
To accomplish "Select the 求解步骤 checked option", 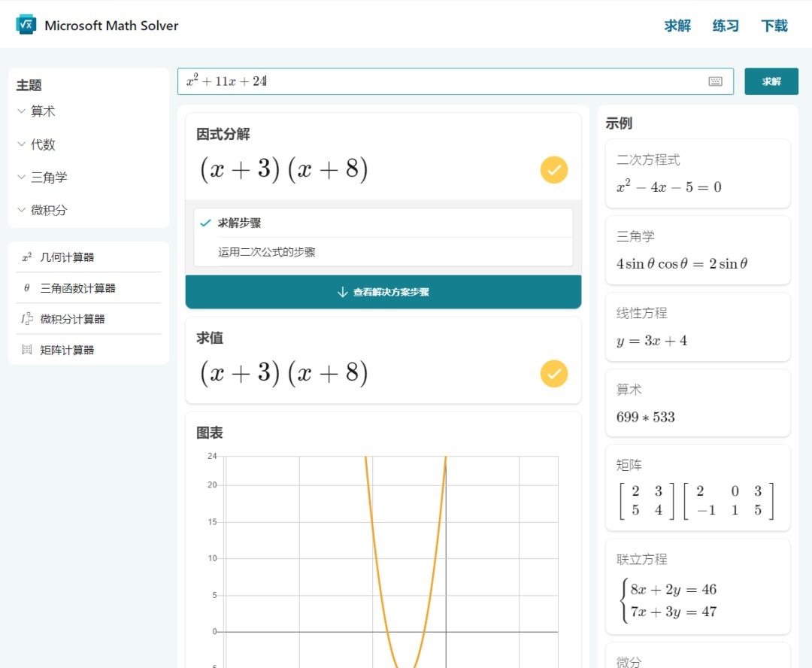I will (x=239, y=223).
